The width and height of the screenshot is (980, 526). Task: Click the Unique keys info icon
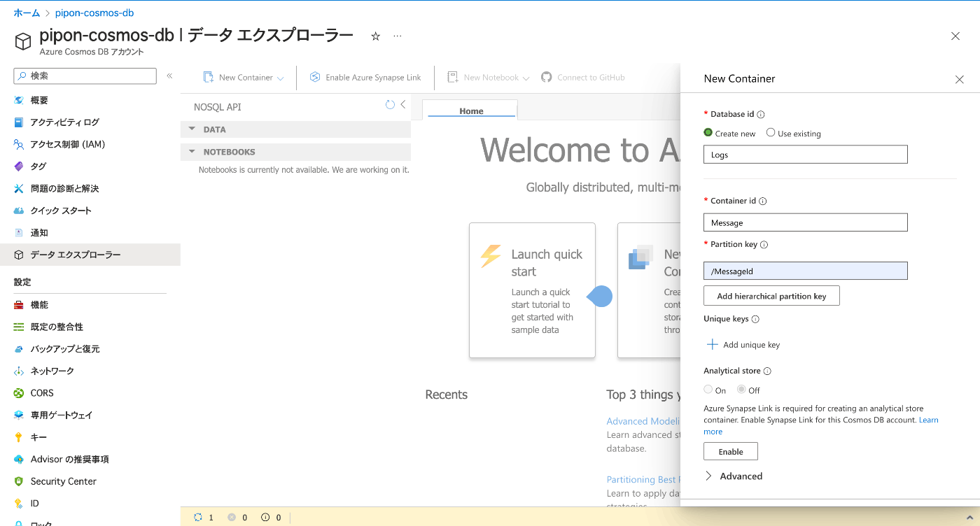755,319
